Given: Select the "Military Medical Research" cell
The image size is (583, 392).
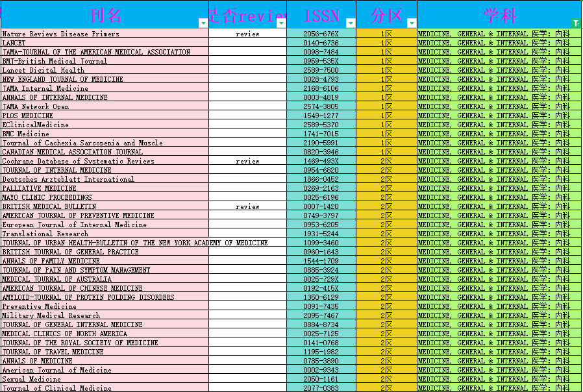Looking at the screenshot, I should tap(105, 315).
